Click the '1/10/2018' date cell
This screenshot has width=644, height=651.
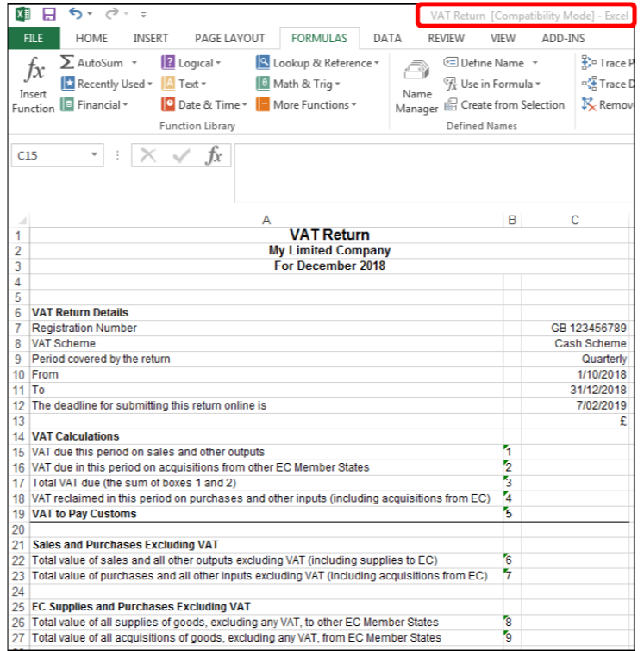[x=575, y=374]
